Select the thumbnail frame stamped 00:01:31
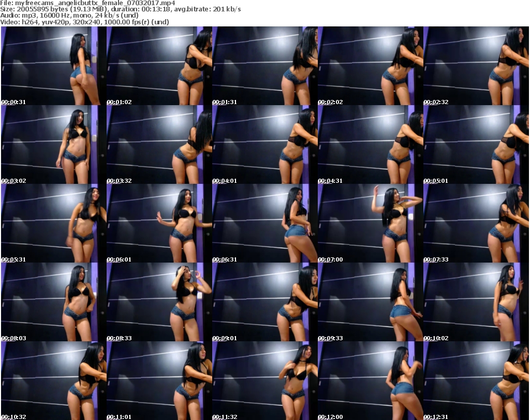Screen dimensions: 530x420 (x=264, y=66)
